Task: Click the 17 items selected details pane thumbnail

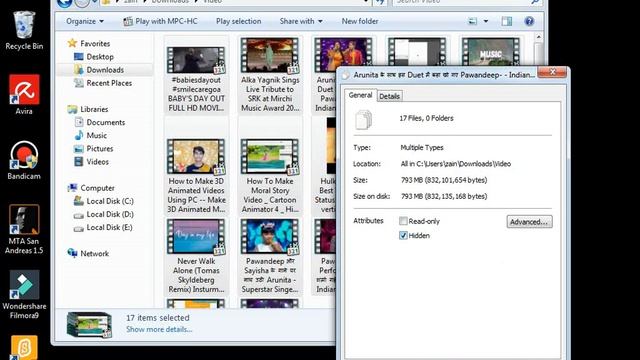Action: (89, 325)
